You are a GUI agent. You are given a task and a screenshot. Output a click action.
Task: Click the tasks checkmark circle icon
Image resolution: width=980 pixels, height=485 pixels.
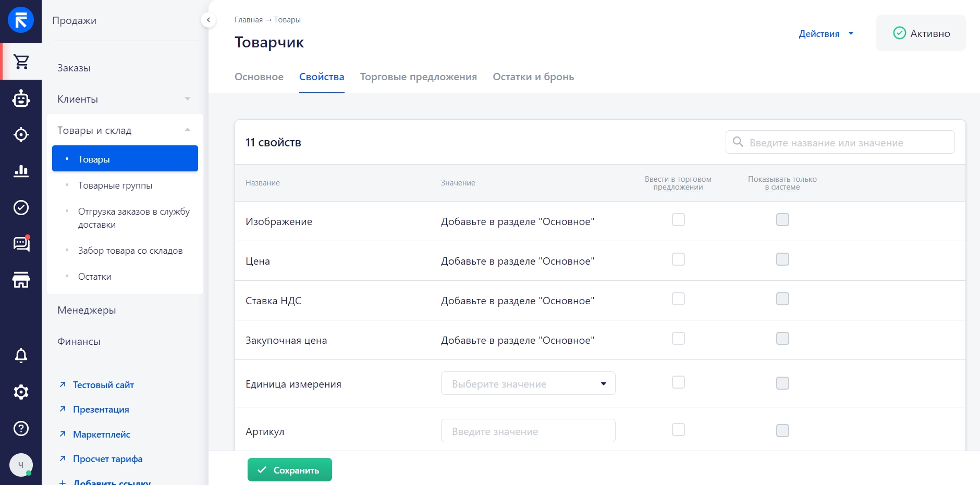[21, 207]
